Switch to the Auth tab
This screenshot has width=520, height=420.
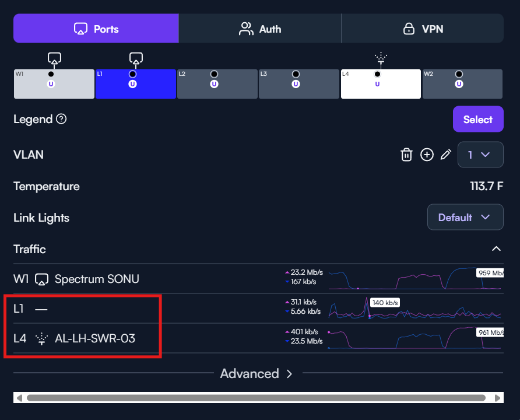(x=260, y=29)
